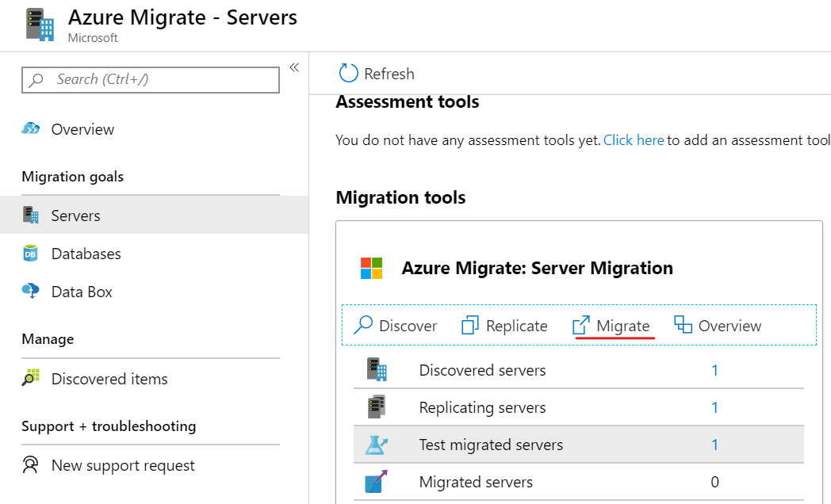This screenshot has width=831, height=504.
Task: Click Migrate in Server Migration toolbar
Action: 622,326
